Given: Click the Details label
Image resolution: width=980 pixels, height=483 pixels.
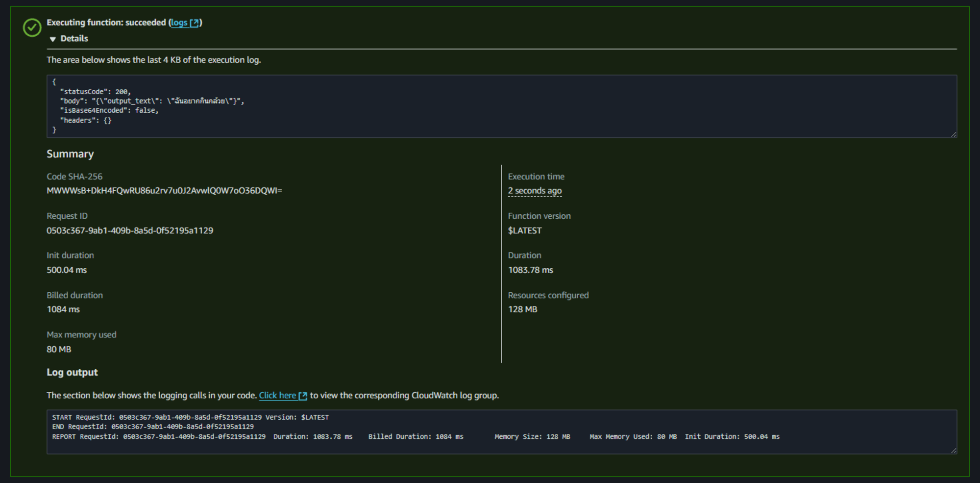Looking at the screenshot, I should pyautogui.click(x=74, y=39).
